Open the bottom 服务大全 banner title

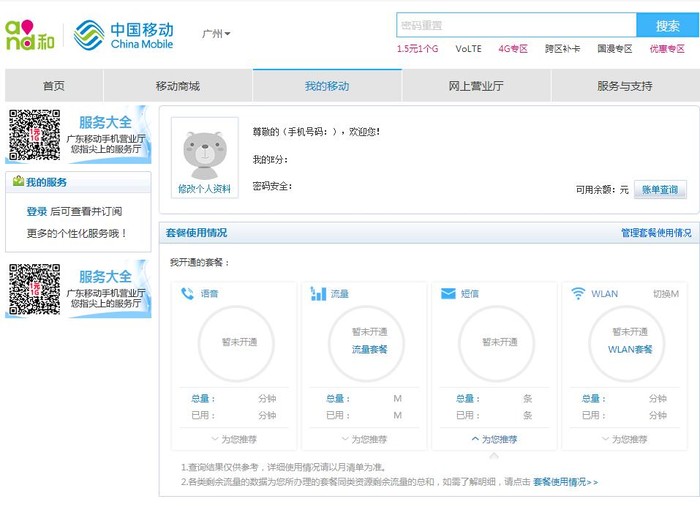tap(105, 277)
